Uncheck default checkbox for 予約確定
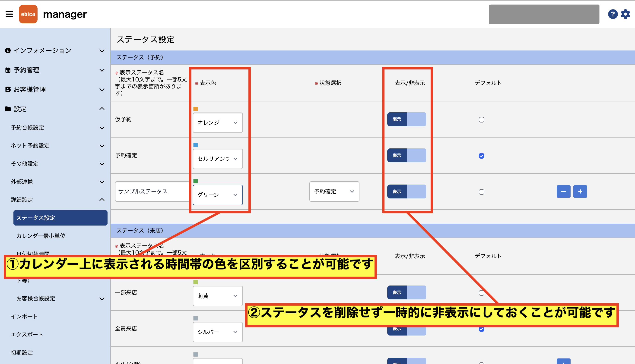 click(x=481, y=156)
